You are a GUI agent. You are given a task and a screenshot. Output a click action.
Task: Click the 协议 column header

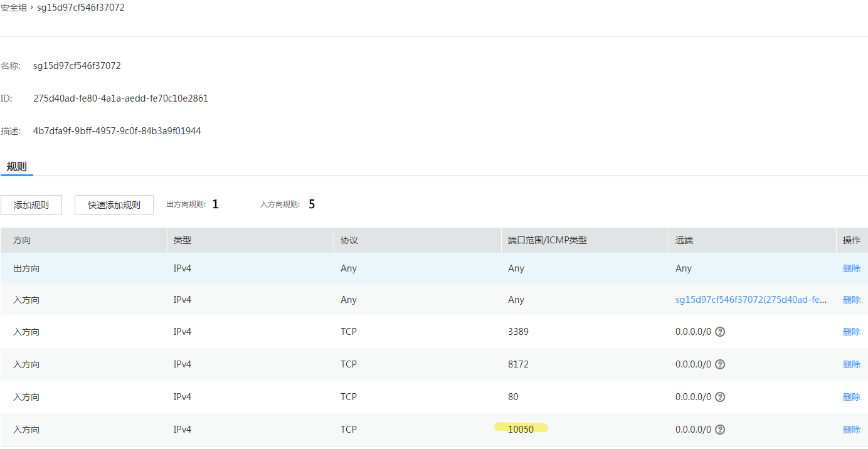(x=349, y=240)
